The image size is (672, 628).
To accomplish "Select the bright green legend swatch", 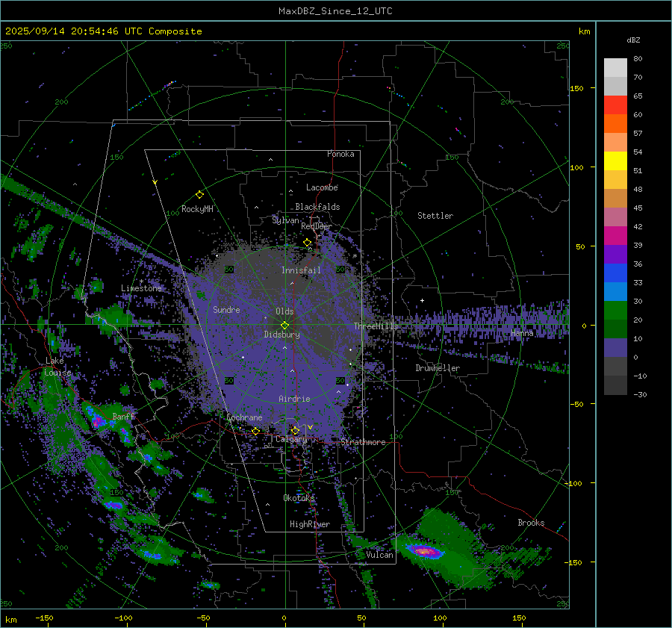I will [x=615, y=310].
